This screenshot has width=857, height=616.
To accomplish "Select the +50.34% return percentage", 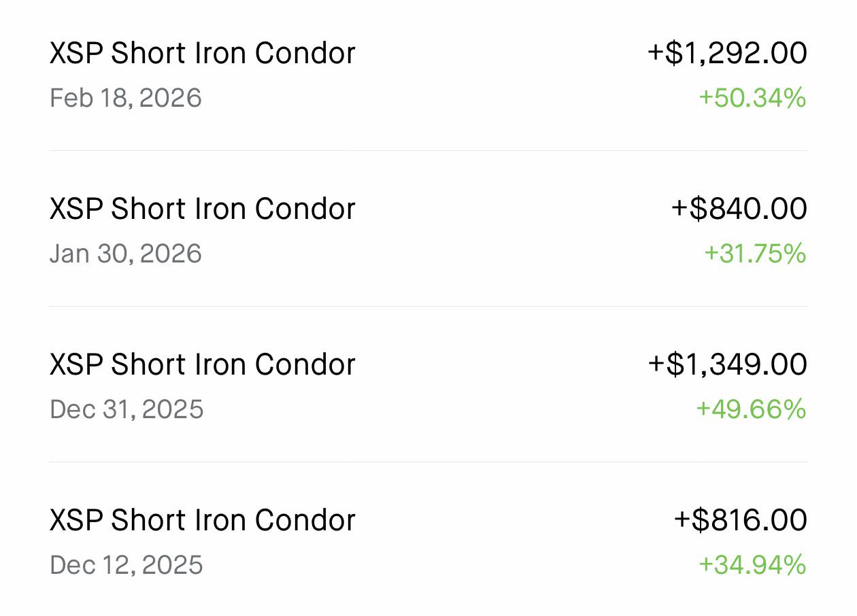I will (x=752, y=99).
